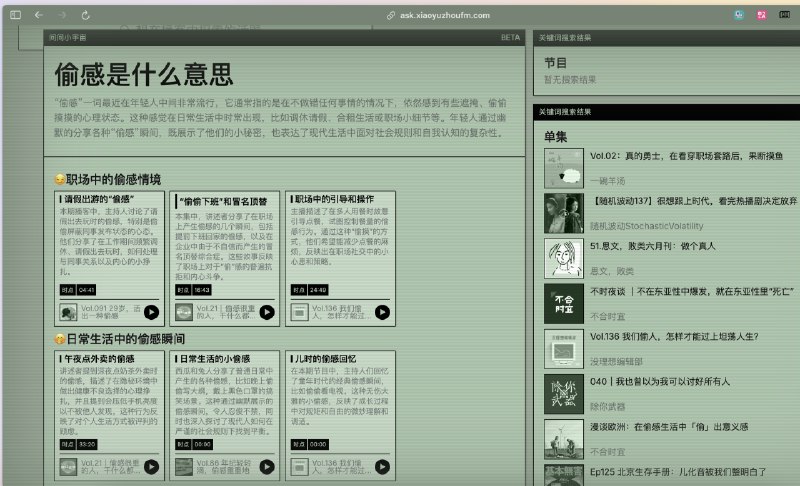Open 【随机波动137】 episode in results

[x=693, y=201]
